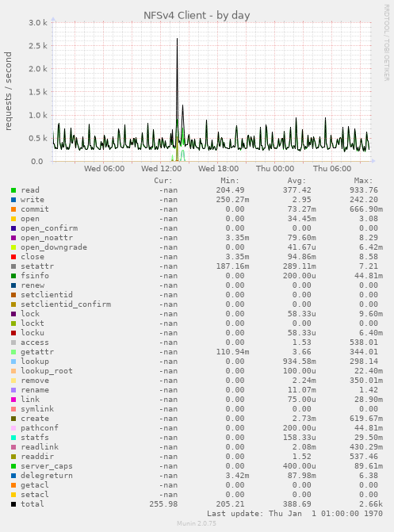The width and height of the screenshot is (394, 532).
Task: Select the orange swatch for commit
Action: tap(13, 209)
